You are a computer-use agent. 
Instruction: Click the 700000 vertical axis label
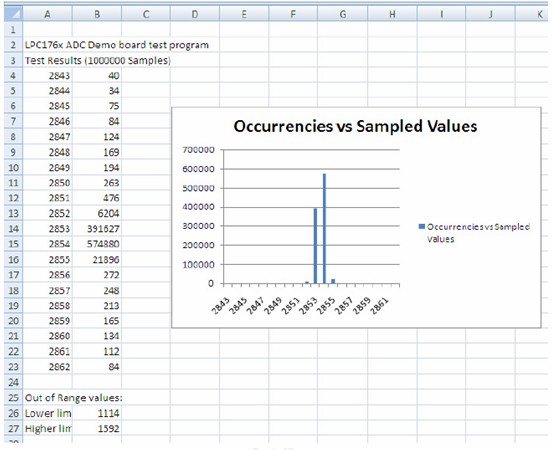[x=199, y=150]
